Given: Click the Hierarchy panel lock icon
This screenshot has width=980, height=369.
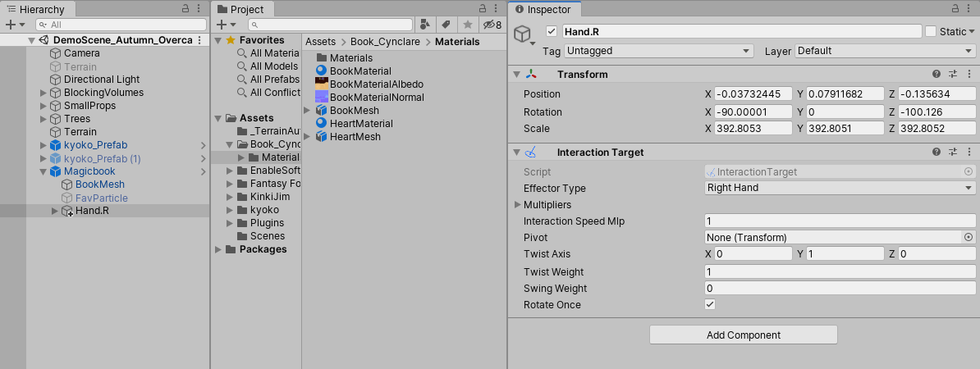Looking at the screenshot, I should (185, 9).
